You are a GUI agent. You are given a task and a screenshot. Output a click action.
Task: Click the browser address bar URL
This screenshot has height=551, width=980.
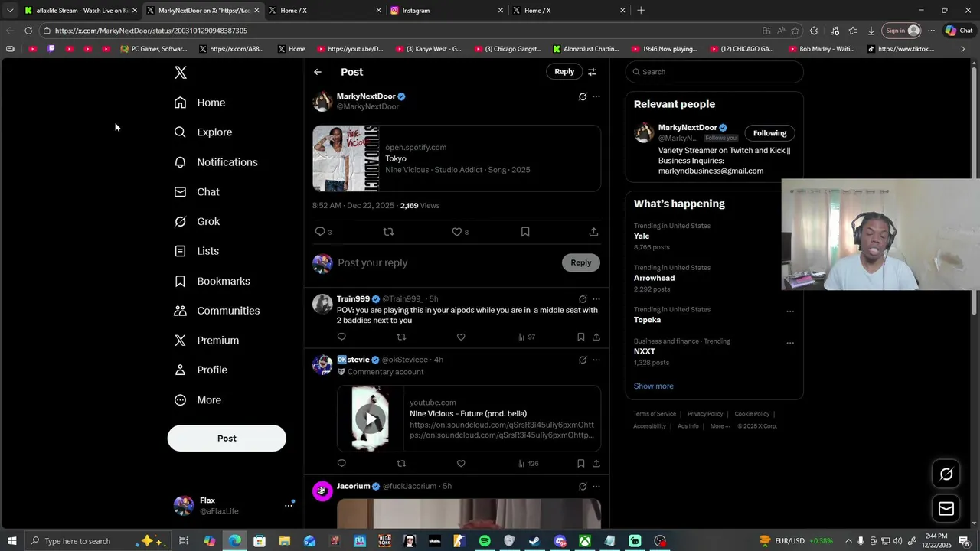pyautogui.click(x=151, y=31)
